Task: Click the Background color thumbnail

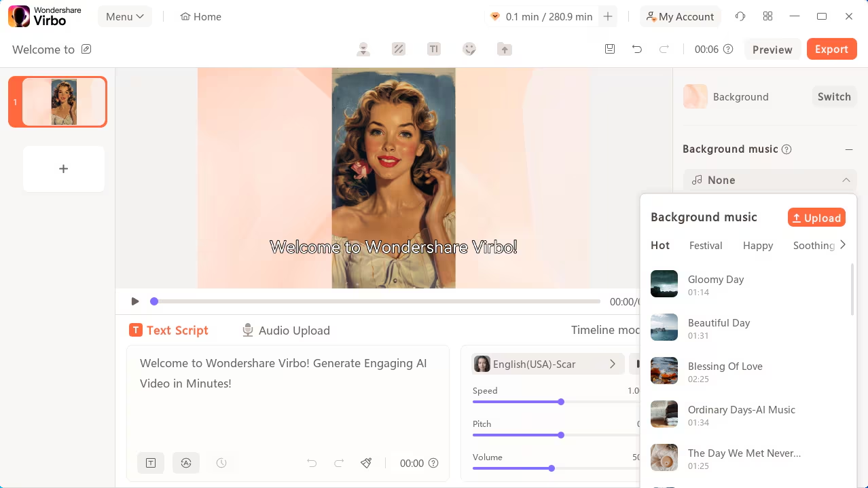Action: (x=695, y=96)
